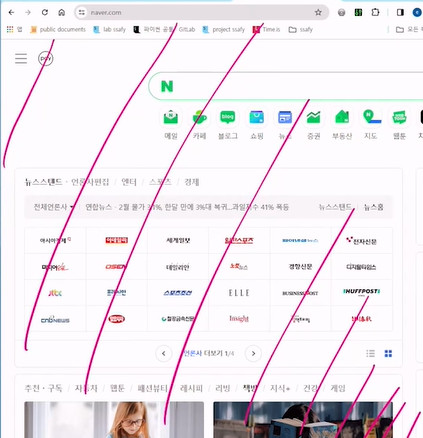Open the browser home page icon
This screenshot has height=438, width=423.
(62, 13)
